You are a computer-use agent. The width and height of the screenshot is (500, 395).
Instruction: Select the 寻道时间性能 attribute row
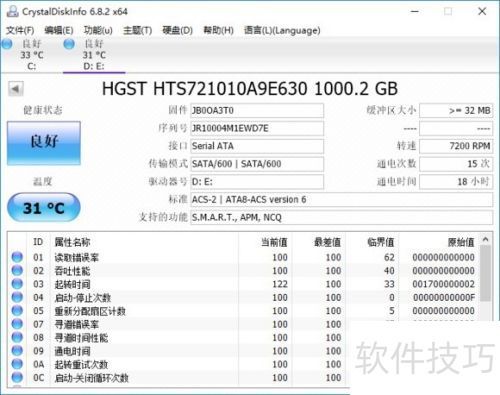[179, 337]
